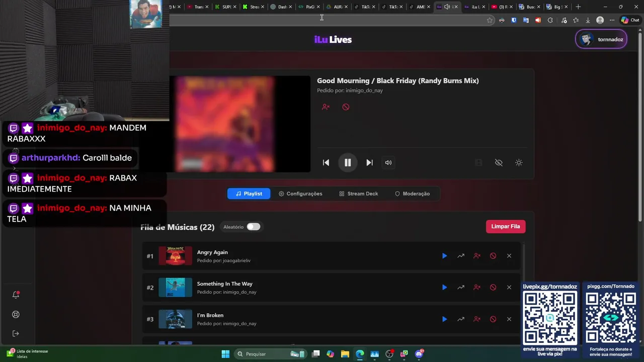
Task: Open the browser profile avatar
Action: [600, 20]
